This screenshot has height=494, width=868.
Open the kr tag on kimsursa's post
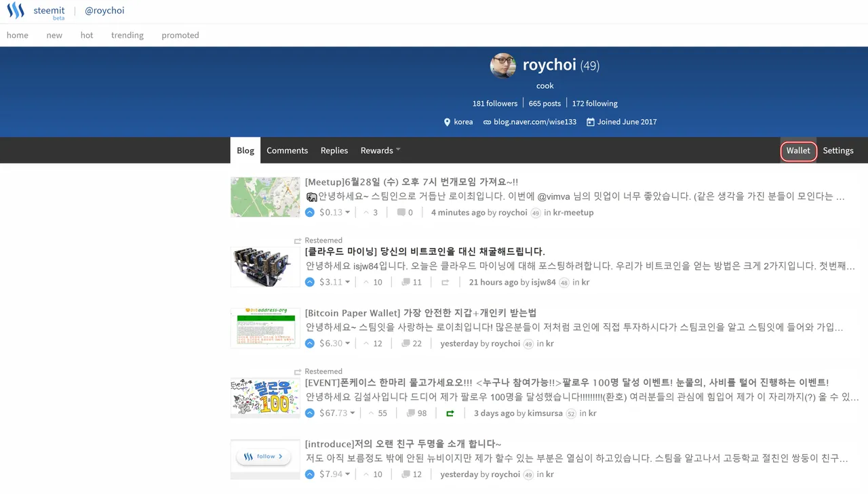click(592, 413)
